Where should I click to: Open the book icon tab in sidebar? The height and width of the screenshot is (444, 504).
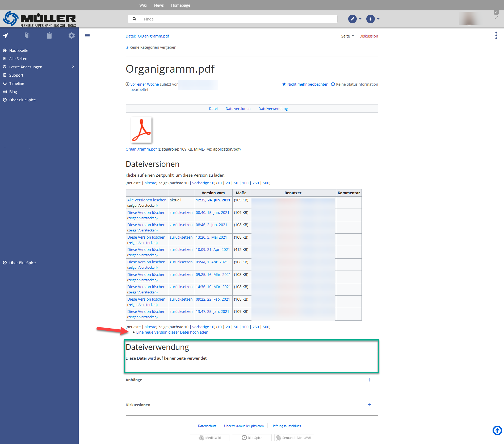(x=27, y=36)
